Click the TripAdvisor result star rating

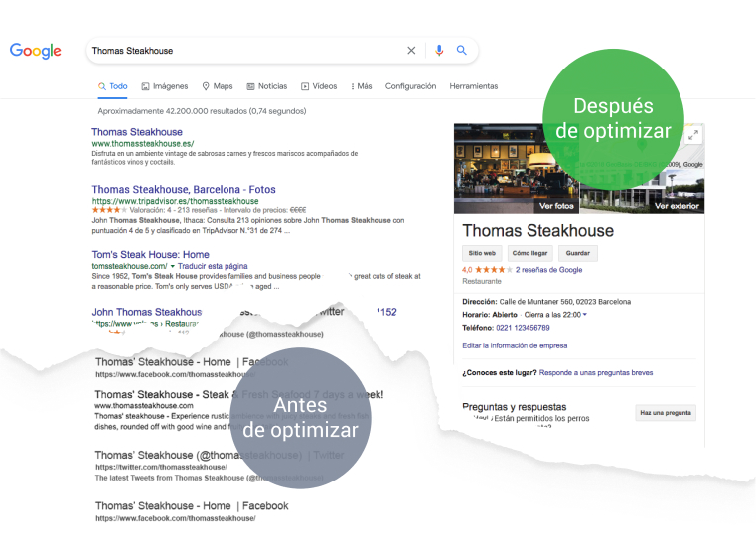click(109, 210)
